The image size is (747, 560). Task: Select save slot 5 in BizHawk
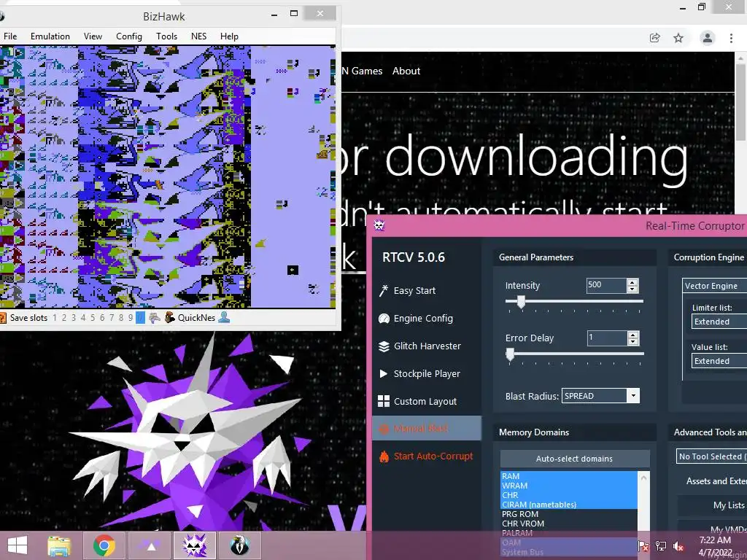(x=93, y=318)
